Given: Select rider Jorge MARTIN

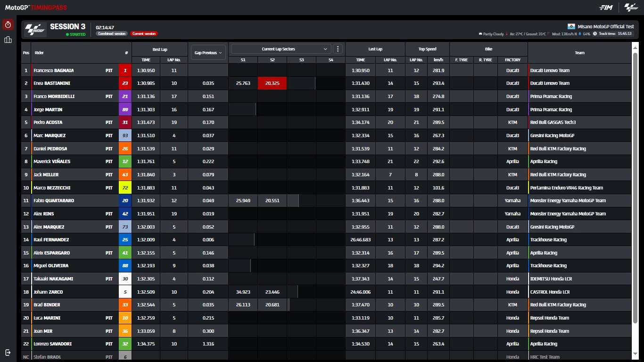Looking at the screenshot, I should pos(48,109).
